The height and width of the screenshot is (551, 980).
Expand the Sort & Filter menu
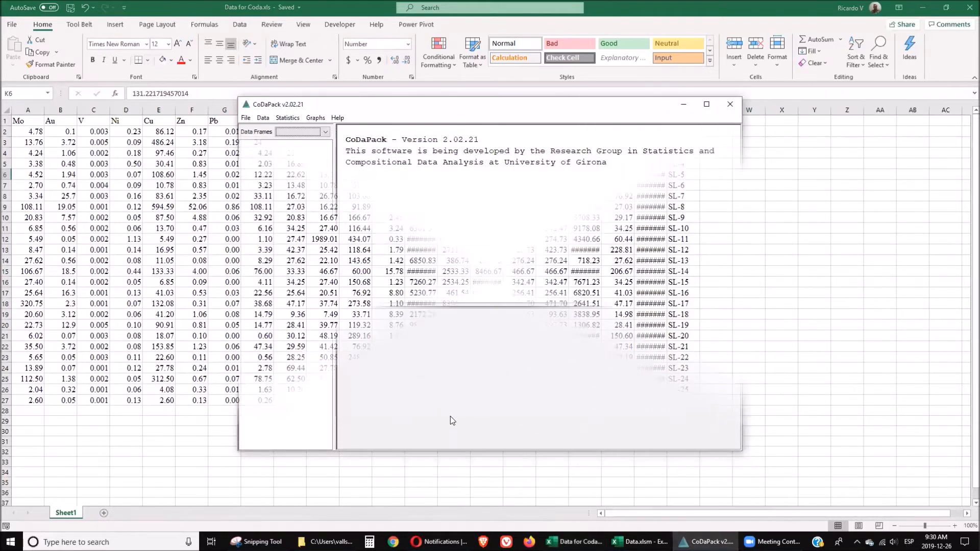click(856, 52)
